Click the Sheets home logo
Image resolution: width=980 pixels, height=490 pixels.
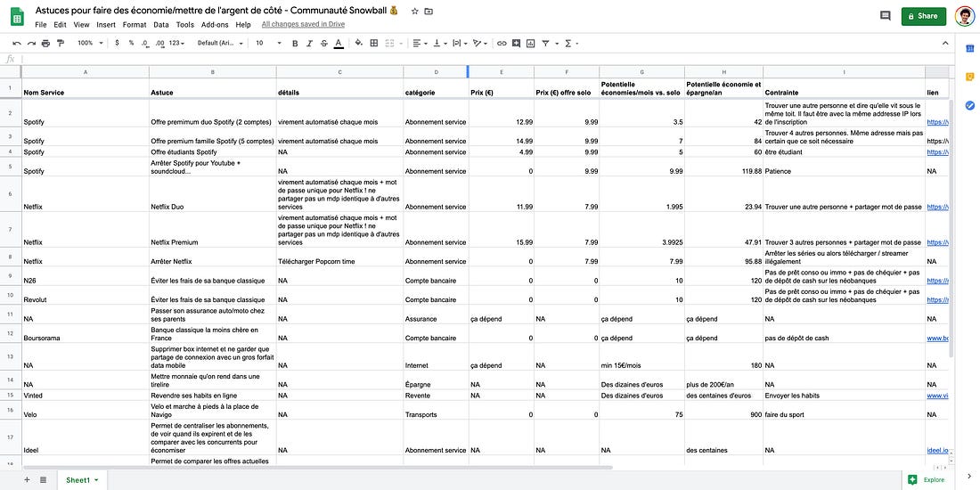coord(17,17)
